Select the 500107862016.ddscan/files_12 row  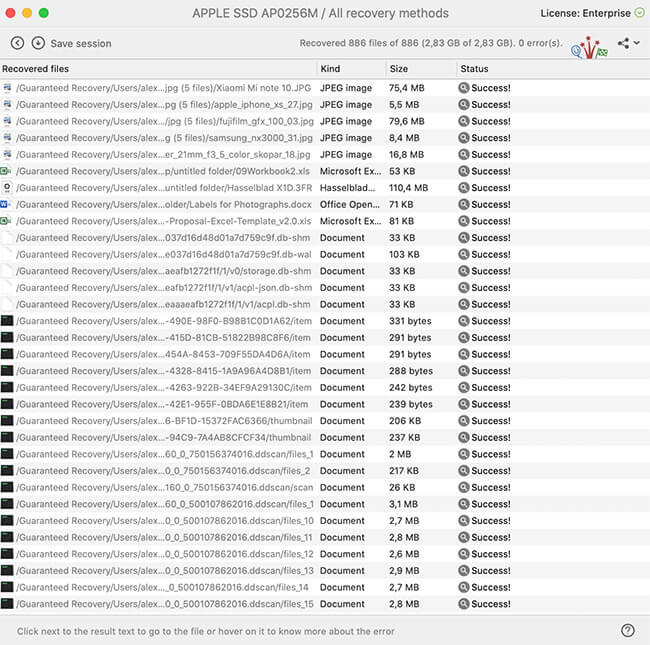pos(325,554)
